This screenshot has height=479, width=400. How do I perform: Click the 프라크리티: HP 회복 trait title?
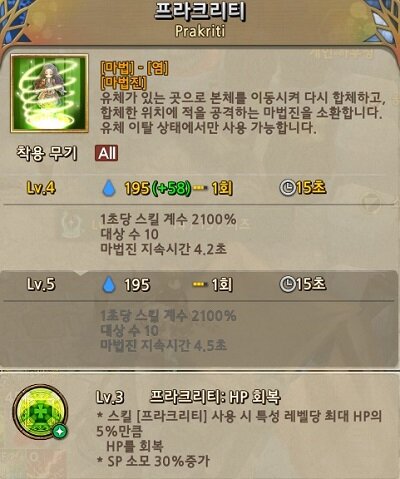coord(215,397)
